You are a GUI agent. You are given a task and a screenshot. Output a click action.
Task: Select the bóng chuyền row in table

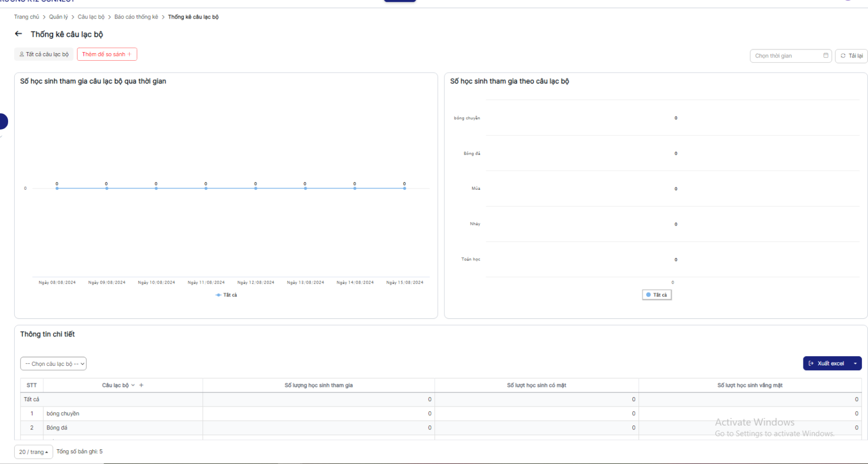pyautogui.click(x=441, y=414)
